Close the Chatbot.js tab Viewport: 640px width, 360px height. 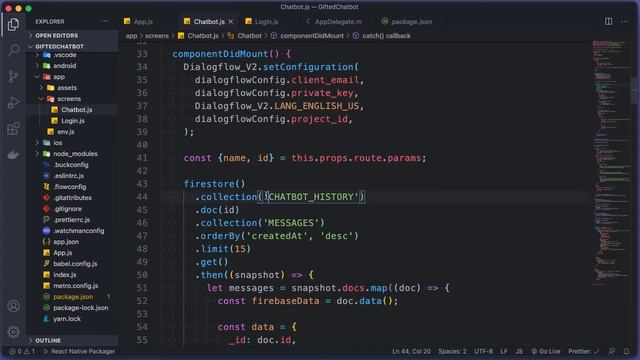[x=231, y=21]
